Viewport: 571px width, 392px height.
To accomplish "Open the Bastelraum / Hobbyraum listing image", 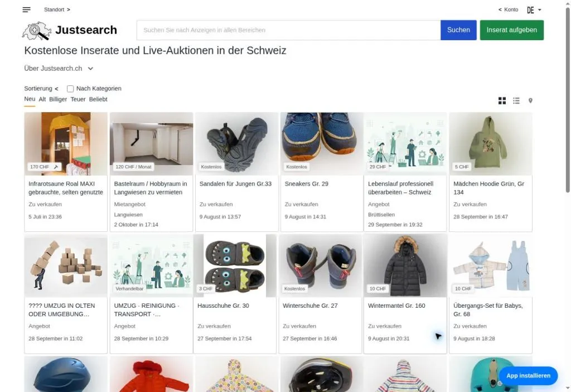I will coord(151,144).
